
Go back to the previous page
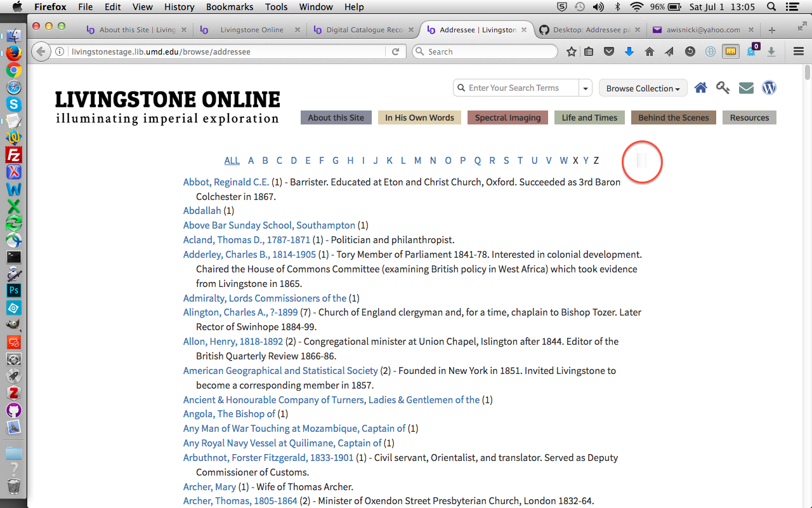[x=41, y=51]
